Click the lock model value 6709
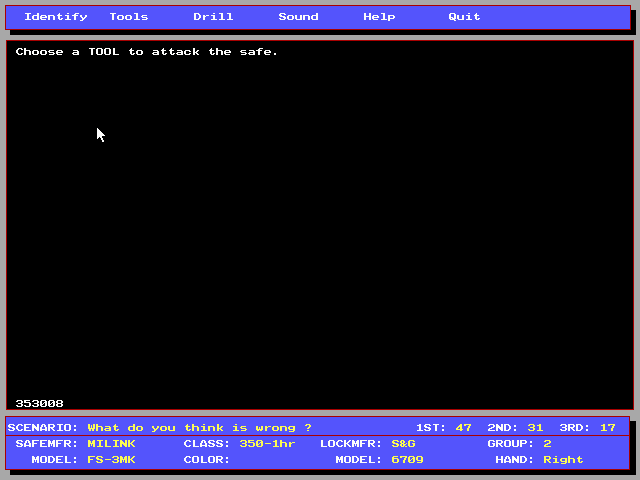640x480 pixels. pyautogui.click(x=407, y=460)
